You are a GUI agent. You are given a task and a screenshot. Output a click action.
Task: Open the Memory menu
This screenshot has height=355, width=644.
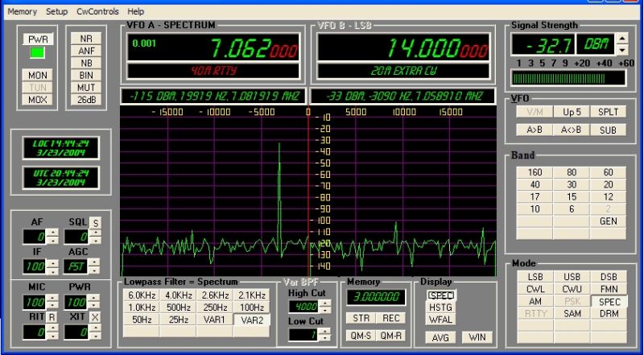coord(23,11)
